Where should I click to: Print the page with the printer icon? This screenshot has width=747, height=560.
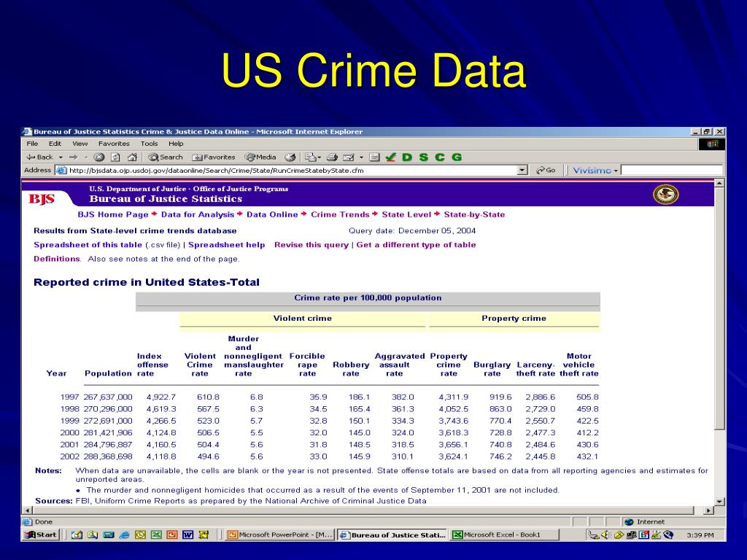pos(332,157)
